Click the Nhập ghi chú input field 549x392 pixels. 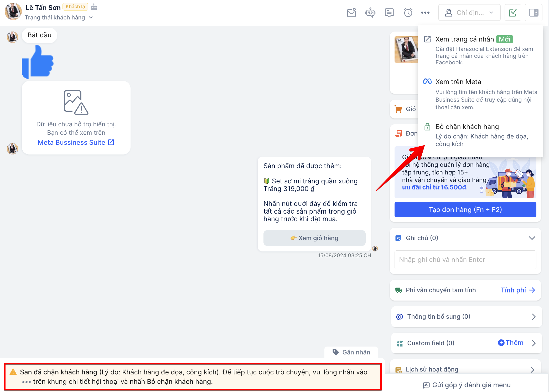pyautogui.click(x=465, y=260)
